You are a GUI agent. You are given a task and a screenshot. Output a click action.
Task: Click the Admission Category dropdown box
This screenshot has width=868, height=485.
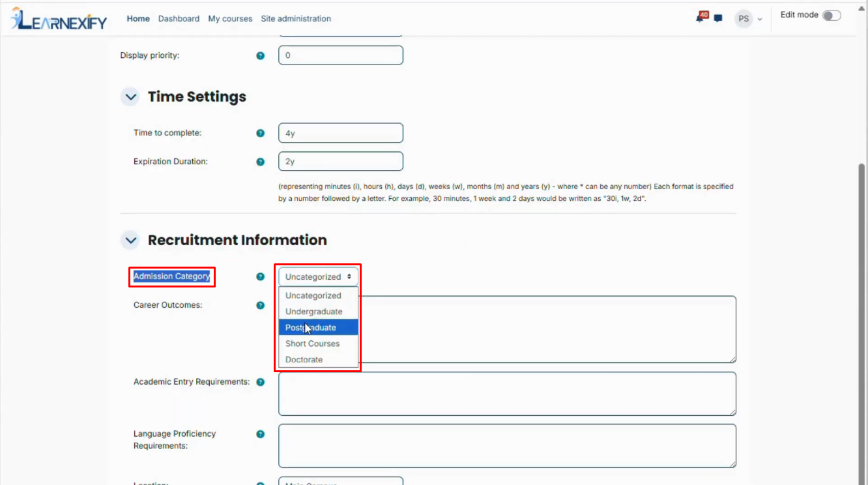[x=319, y=276]
